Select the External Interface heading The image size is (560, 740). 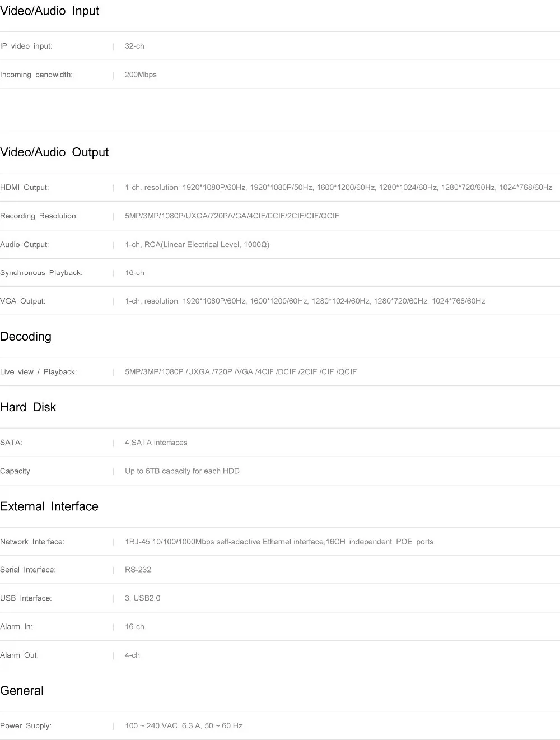[49, 506]
